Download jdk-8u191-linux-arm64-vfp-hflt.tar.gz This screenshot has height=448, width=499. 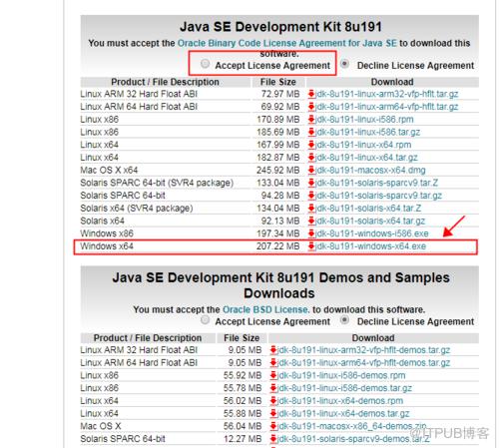point(386,107)
